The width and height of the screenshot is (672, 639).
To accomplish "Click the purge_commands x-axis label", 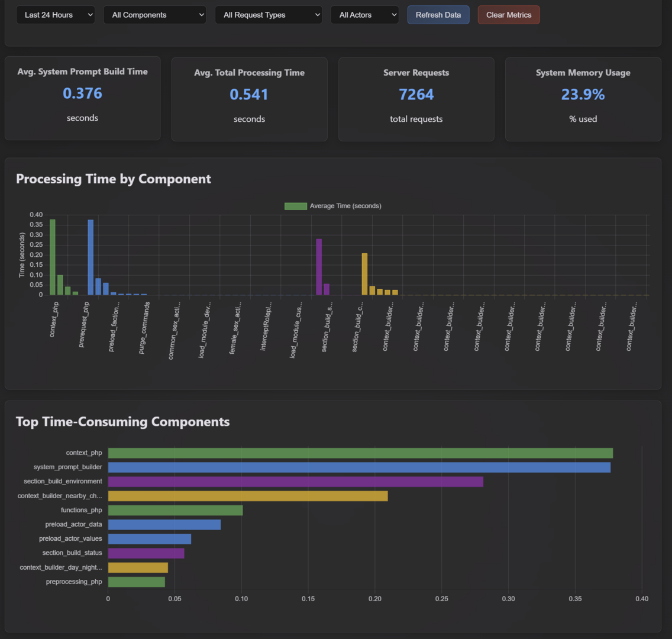I will (x=144, y=327).
